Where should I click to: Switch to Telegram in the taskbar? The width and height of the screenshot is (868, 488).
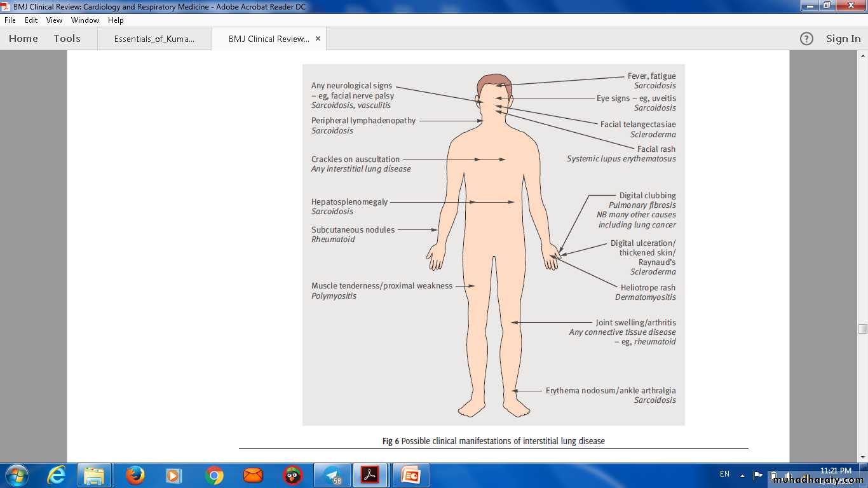(332, 475)
